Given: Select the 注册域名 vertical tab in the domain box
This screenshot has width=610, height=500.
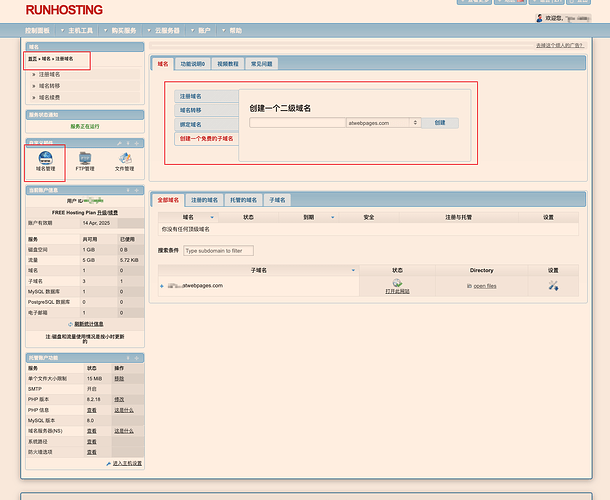Looking at the screenshot, I should [207, 96].
